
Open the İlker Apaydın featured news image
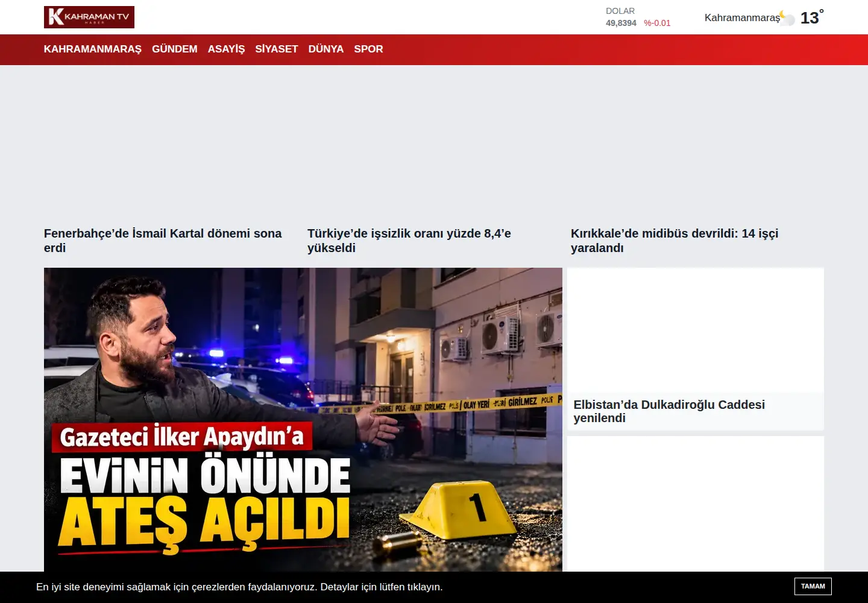click(x=303, y=420)
